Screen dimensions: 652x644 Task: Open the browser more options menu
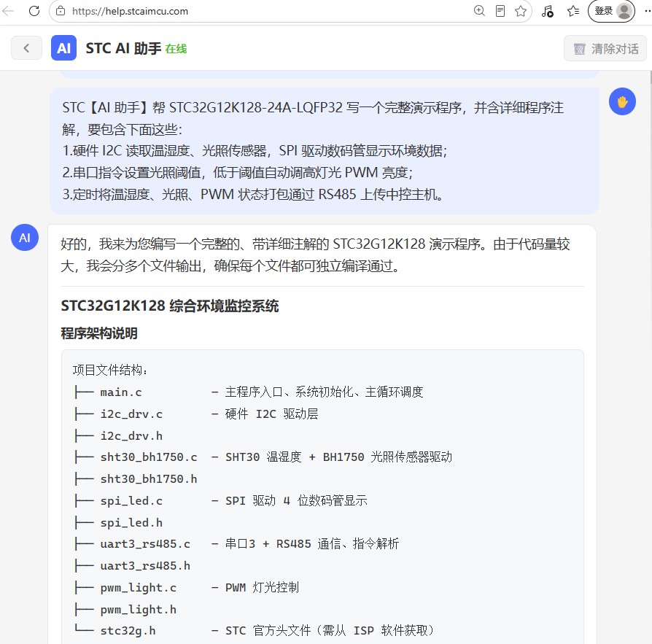coord(647,11)
